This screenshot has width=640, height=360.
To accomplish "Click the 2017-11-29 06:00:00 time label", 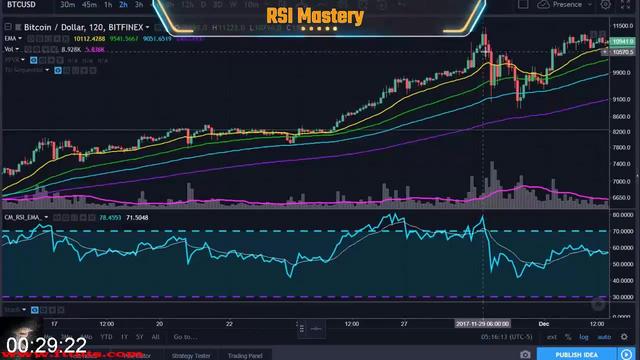I will [482, 324].
